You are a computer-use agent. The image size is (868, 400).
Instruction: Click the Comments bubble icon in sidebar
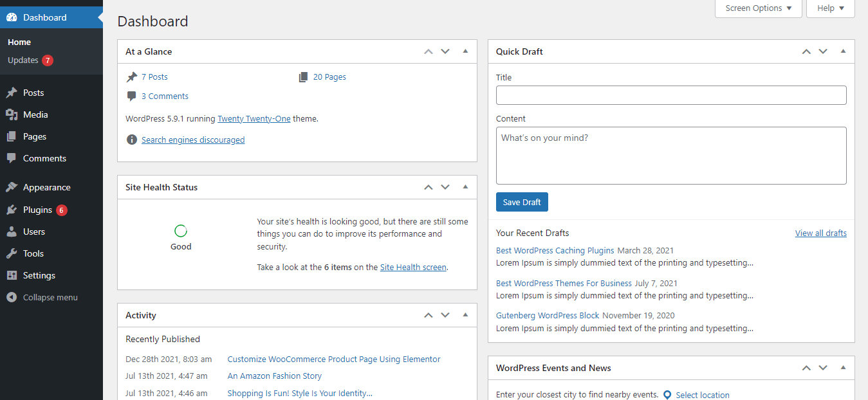point(12,158)
